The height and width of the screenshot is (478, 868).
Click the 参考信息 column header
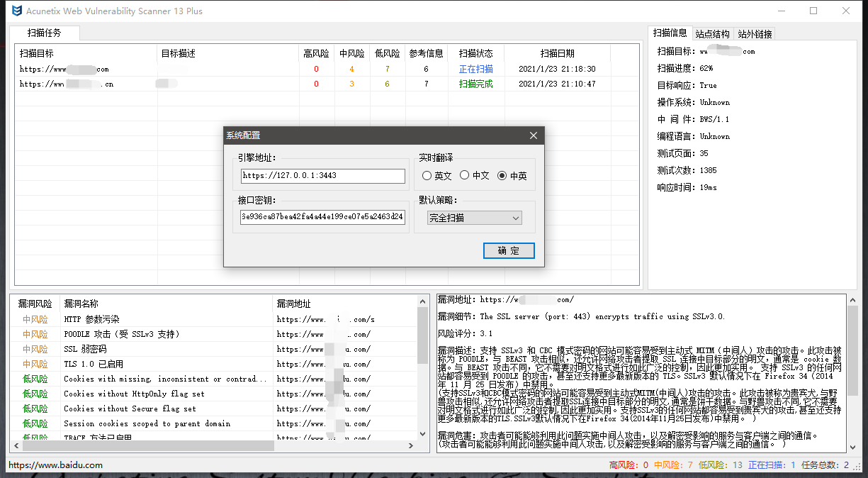point(427,53)
